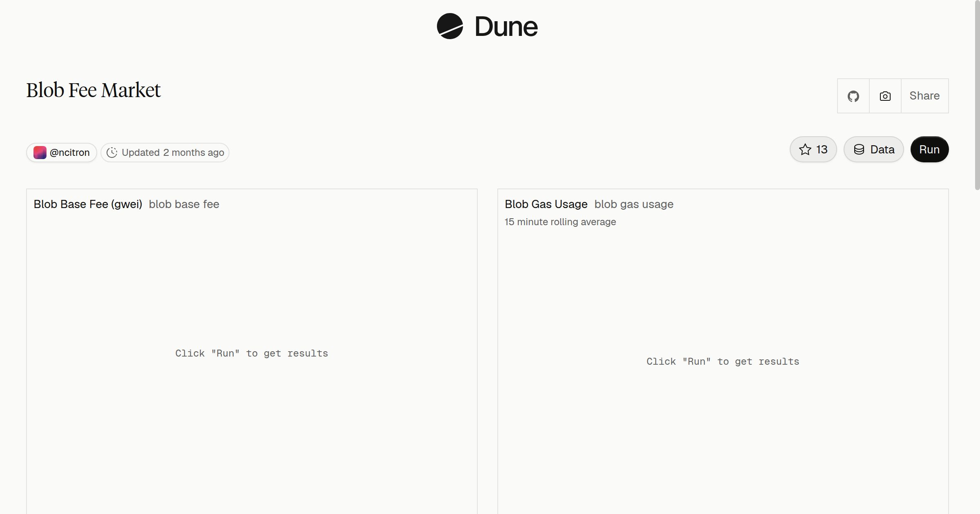Click the Dune logo circle

coord(450,26)
